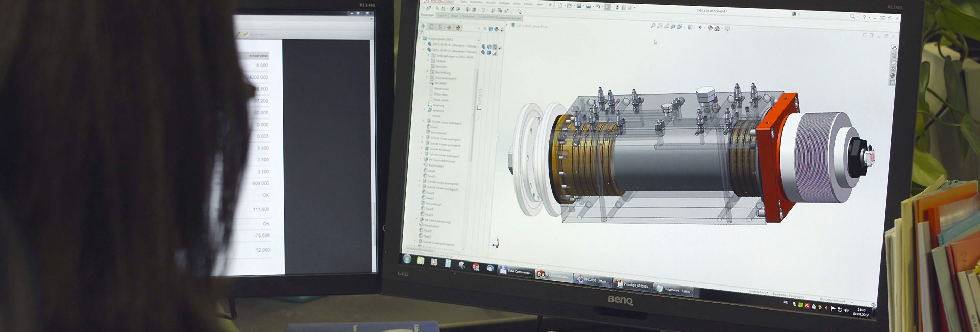The width and height of the screenshot is (980, 332).
Task: Expand the Rotation1 feature node
Action: click(425, 109)
